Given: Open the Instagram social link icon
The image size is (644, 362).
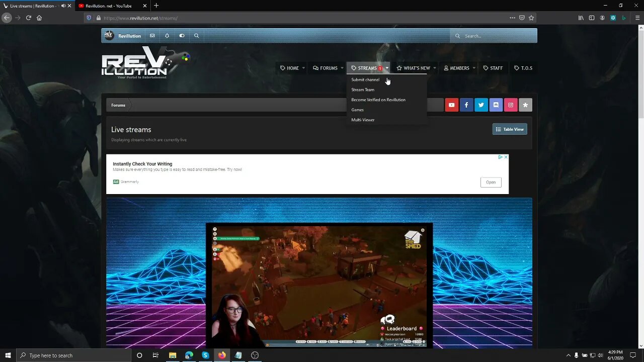Looking at the screenshot, I should [x=511, y=105].
